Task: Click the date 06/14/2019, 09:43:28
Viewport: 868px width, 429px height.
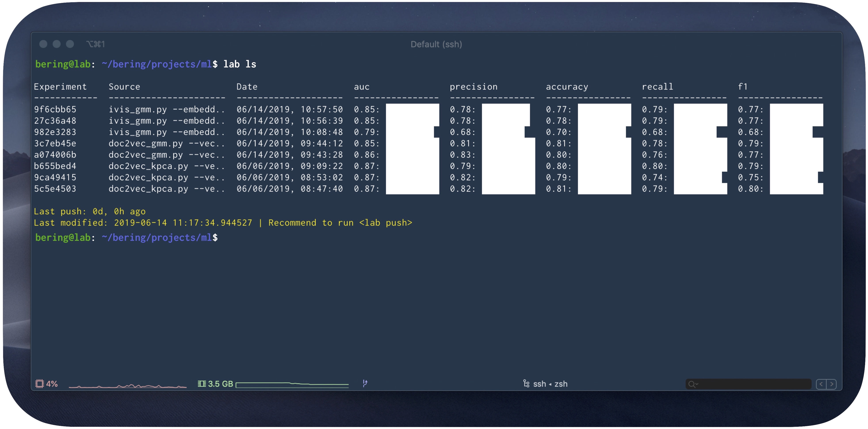Action: (x=290, y=155)
